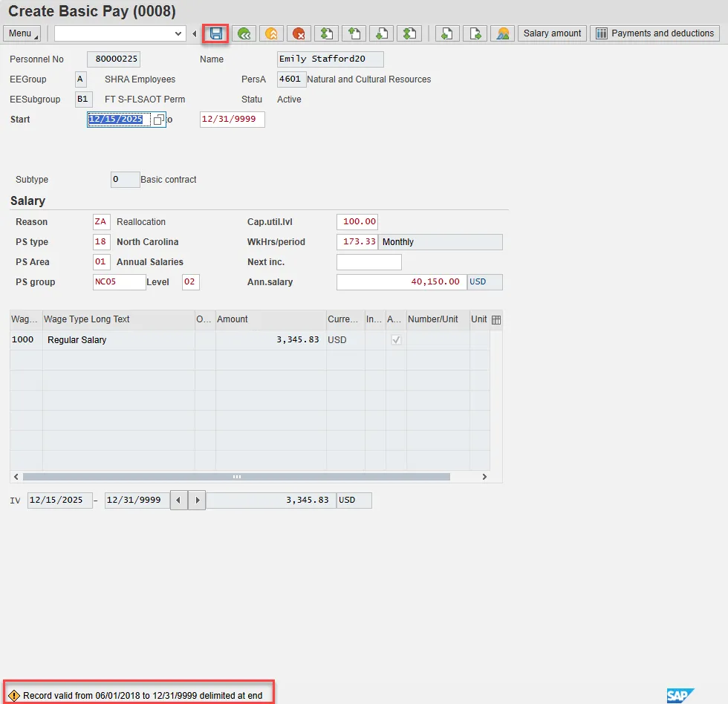Click the Wage Type Long Text column header
The image size is (728, 704).
tap(119, 319)
